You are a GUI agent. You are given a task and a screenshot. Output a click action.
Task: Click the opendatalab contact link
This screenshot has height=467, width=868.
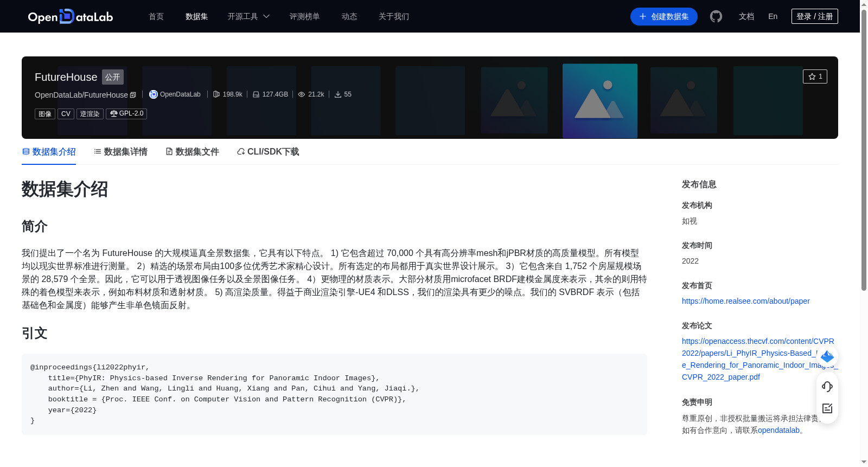(x=778, y=430)
